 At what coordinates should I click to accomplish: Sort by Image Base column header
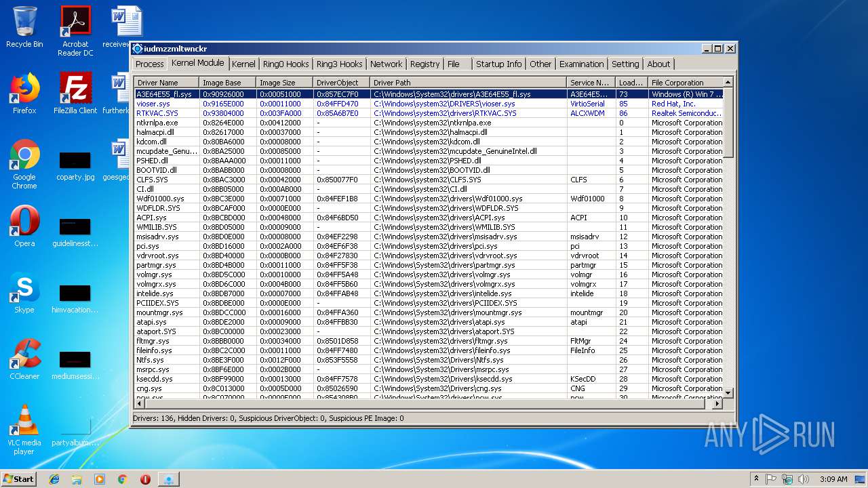(x=228, y=83)
